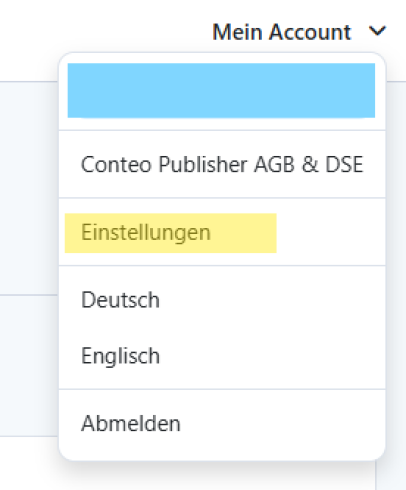
Task: Log out via Abmelden
Action: [131, 423]
